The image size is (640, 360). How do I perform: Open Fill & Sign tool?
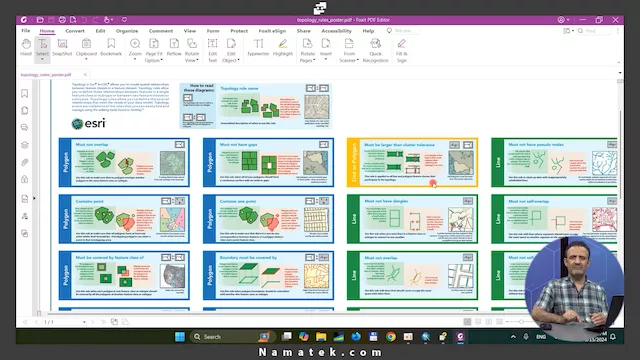(402, 50)
